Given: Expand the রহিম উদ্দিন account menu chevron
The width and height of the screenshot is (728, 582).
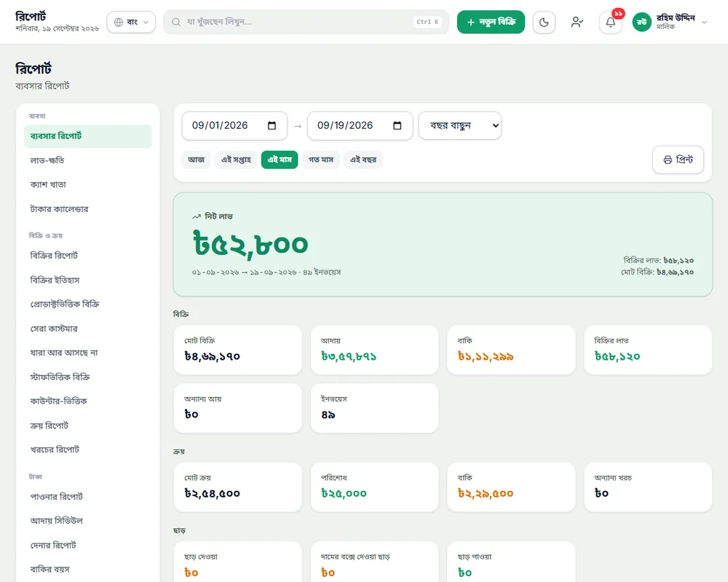Looking at the screenshot, I should [x=704, y=23].
